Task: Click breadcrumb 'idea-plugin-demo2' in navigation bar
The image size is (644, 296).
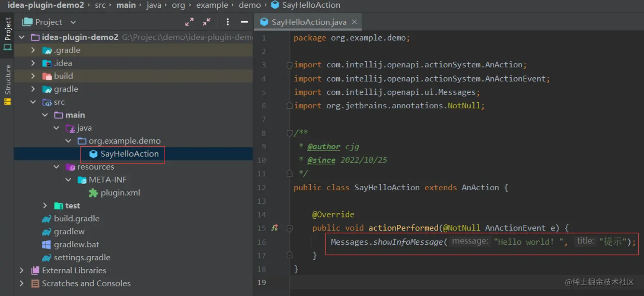Action: click(x=46, y=5)
